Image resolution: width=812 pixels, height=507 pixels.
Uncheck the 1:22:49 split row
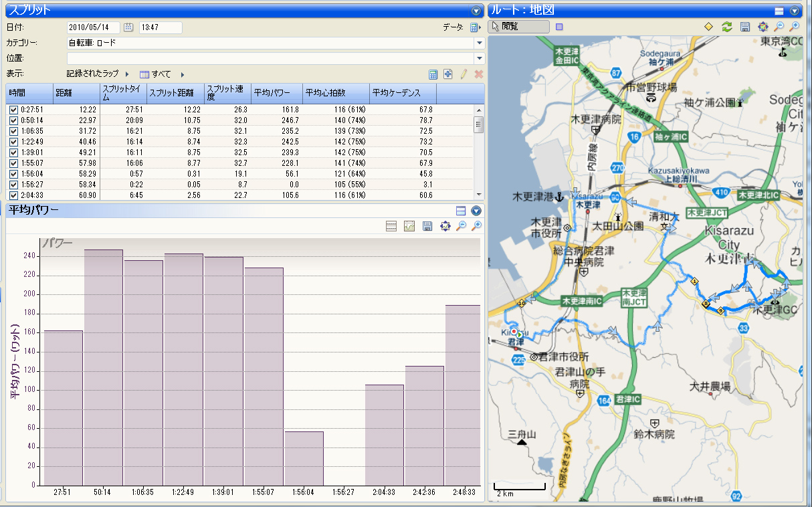[13, 141]
